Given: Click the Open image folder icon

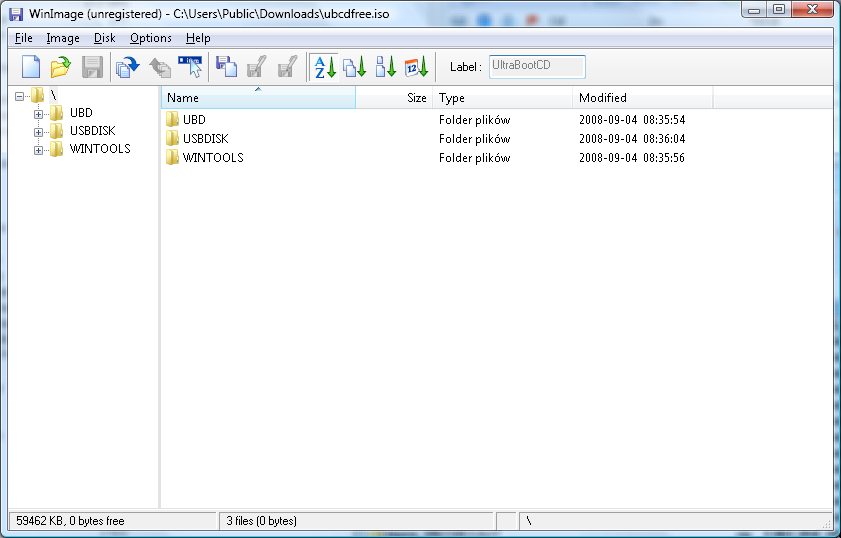Looking at the screenshot, I should 61,67.
